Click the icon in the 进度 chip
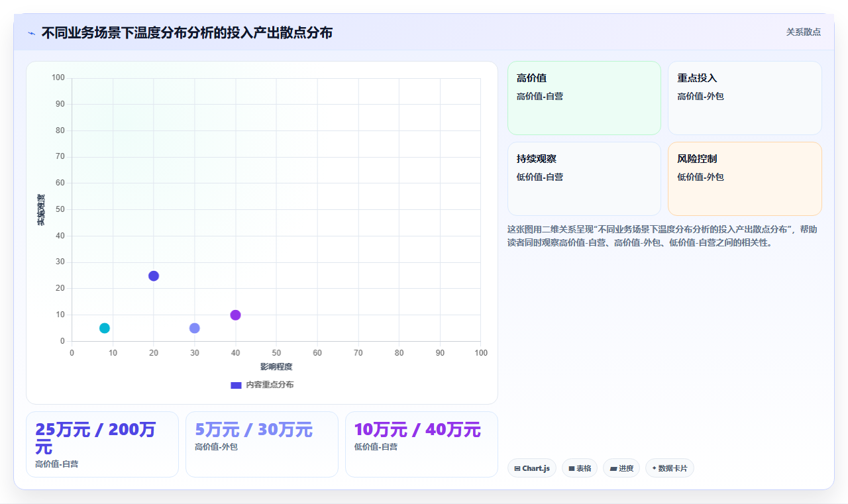This screenshot has width=848, height=504. point(613,469)
